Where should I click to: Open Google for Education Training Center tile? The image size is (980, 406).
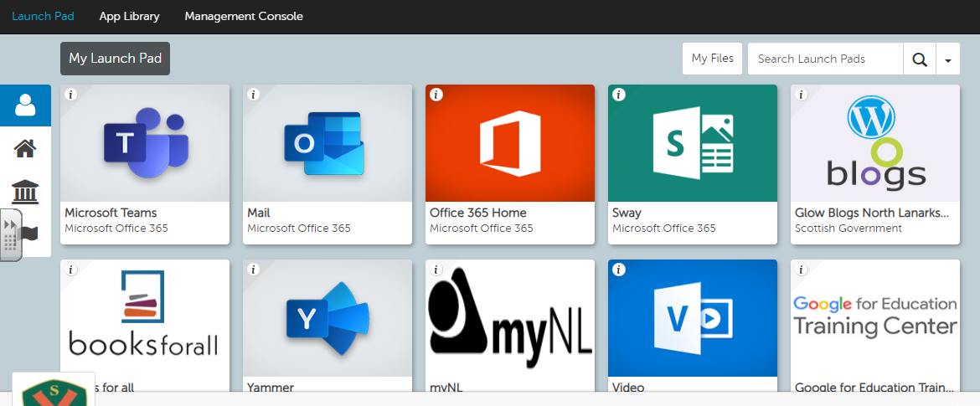pos(875,319)
